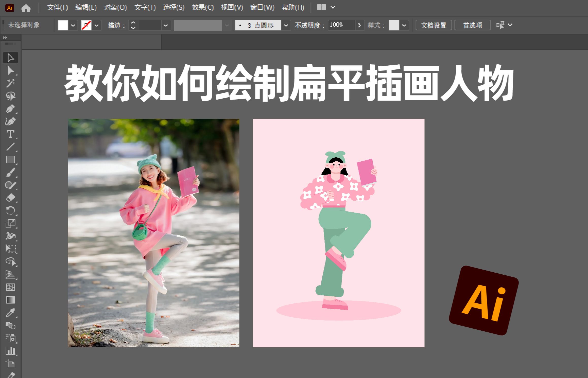
Task: Open the fill color dropdown
Action: 73,25
